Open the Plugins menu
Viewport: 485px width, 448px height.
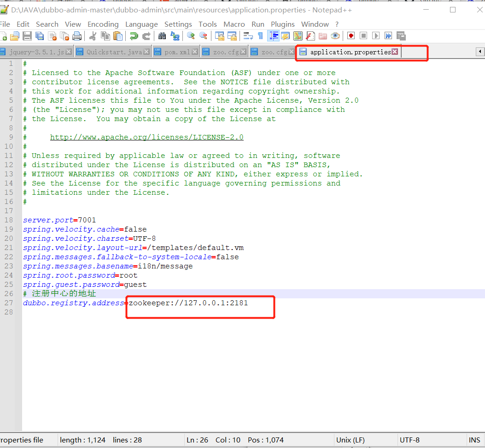coord(283,24)
